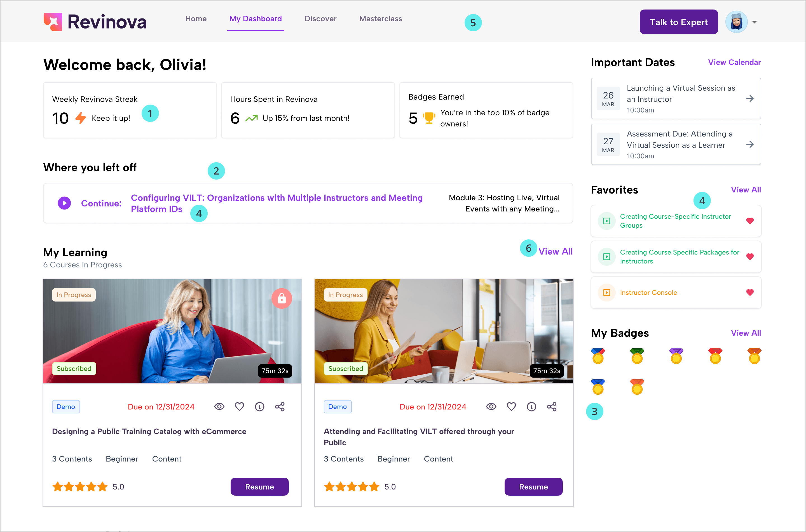Click the first blue medal badge
The height and width of the screenshot is (532, 806).
coord(598,356)
